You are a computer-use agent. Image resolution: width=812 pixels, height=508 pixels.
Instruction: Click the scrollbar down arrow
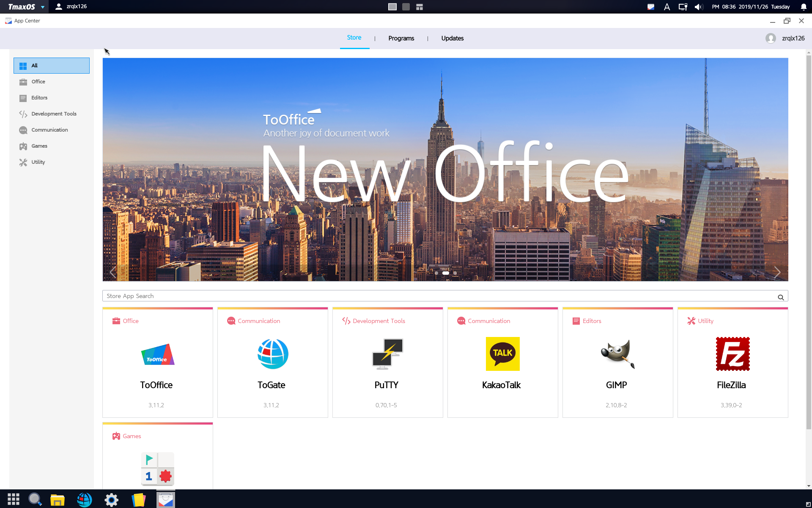(809, 486)
